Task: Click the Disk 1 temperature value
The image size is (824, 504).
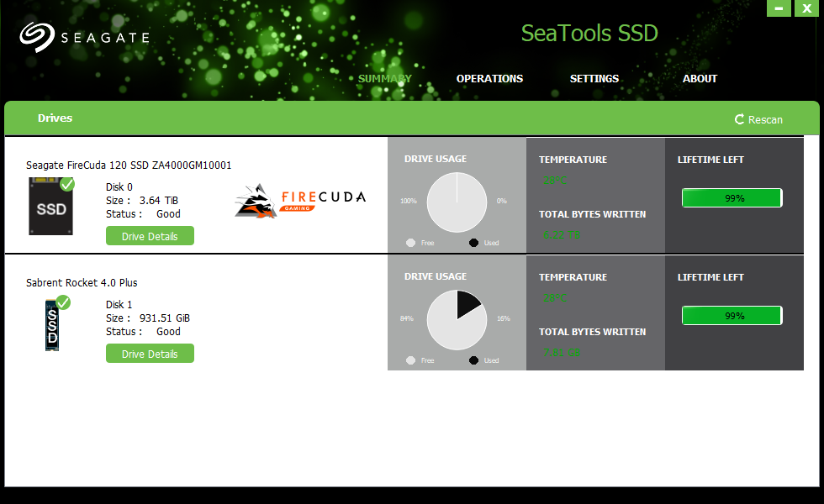Action: 555,298
